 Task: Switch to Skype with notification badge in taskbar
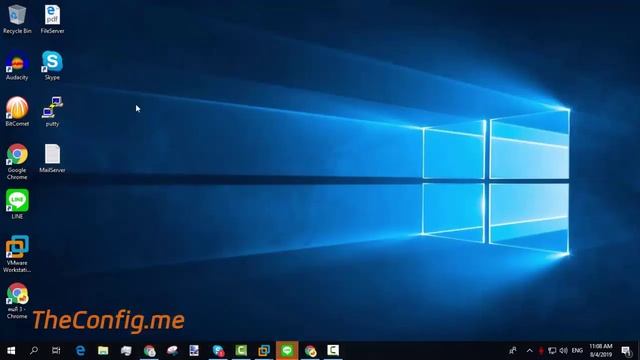point(218,351)
